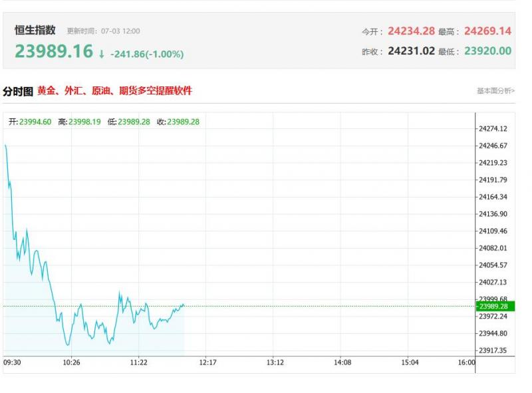Screen dimensions: 532x393
Task: Click the change value -241.86(-1.00%)
Action: click(147, 54)
